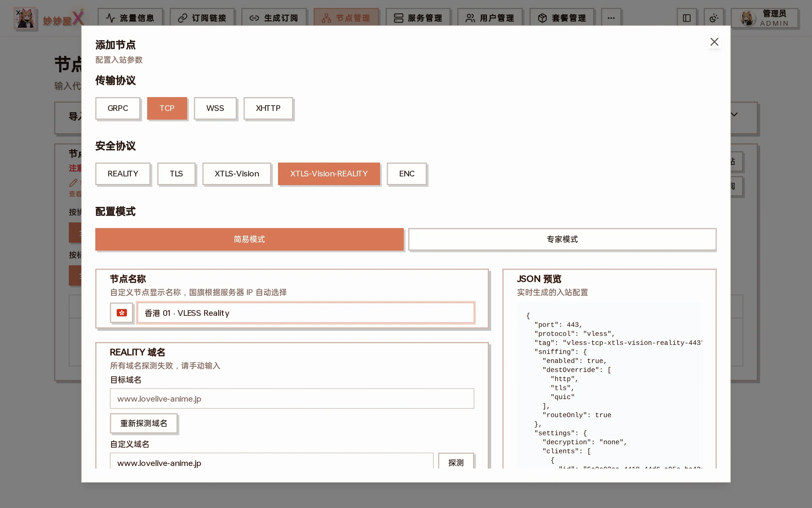
Task: Select the TCP transport protocol
Action: pos(167,108)
